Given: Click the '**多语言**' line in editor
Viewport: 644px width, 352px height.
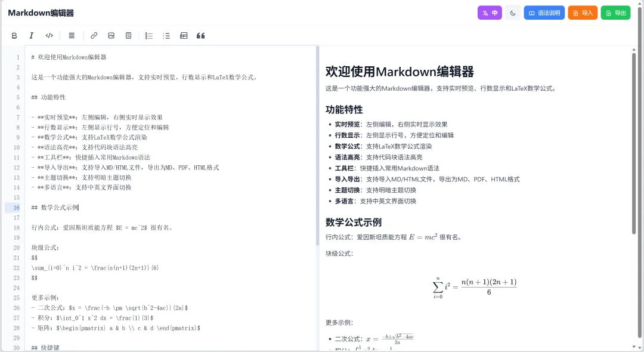Looking at the screenshot, I should click(x=81, y=187).
